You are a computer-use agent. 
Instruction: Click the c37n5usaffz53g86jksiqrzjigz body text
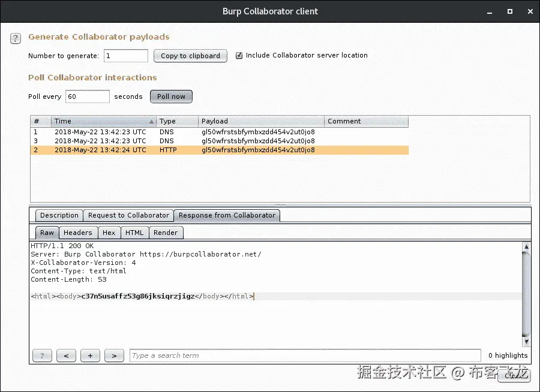(x=138, y=296)
